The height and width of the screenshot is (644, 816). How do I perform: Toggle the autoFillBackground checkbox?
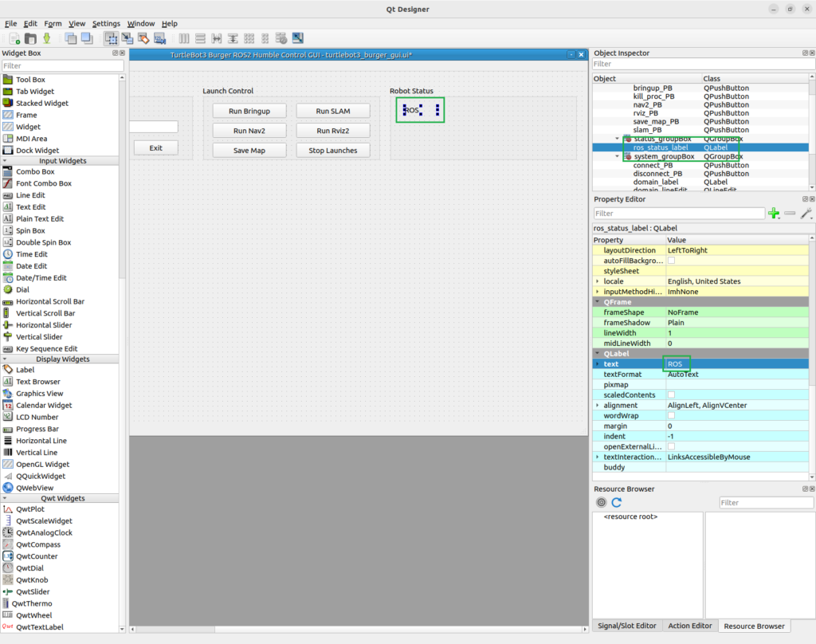tap(671, 261)
